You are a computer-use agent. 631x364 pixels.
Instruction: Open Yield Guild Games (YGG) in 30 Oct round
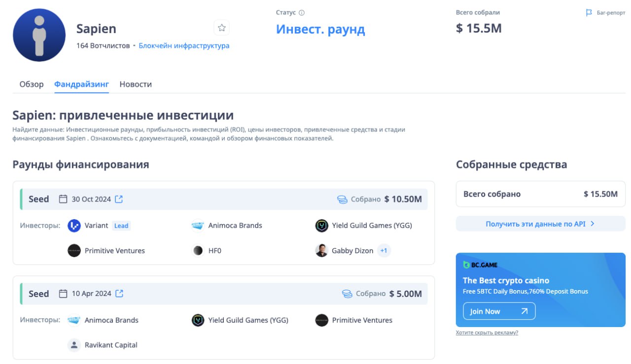pyautogui.click(x=372, y=226)
